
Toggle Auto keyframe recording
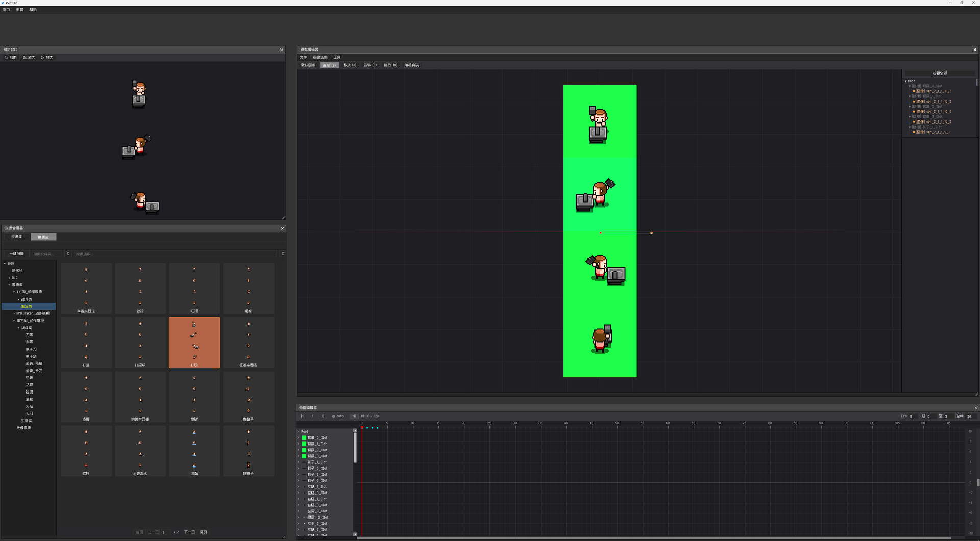point(338,416)
